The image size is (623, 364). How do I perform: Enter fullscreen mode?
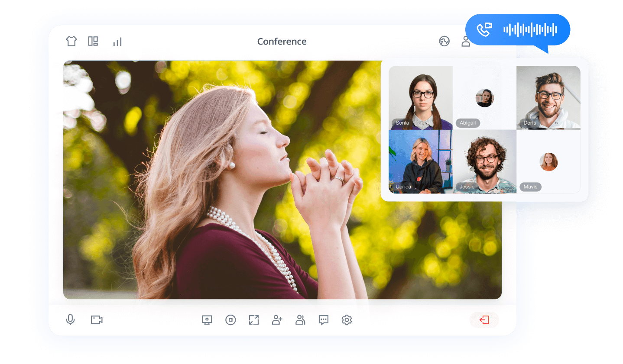point(254,320)
